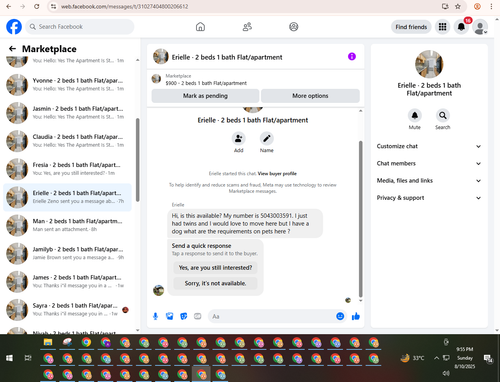Open conversation information purple icon

pyautogui.click(x=352, y=56)
